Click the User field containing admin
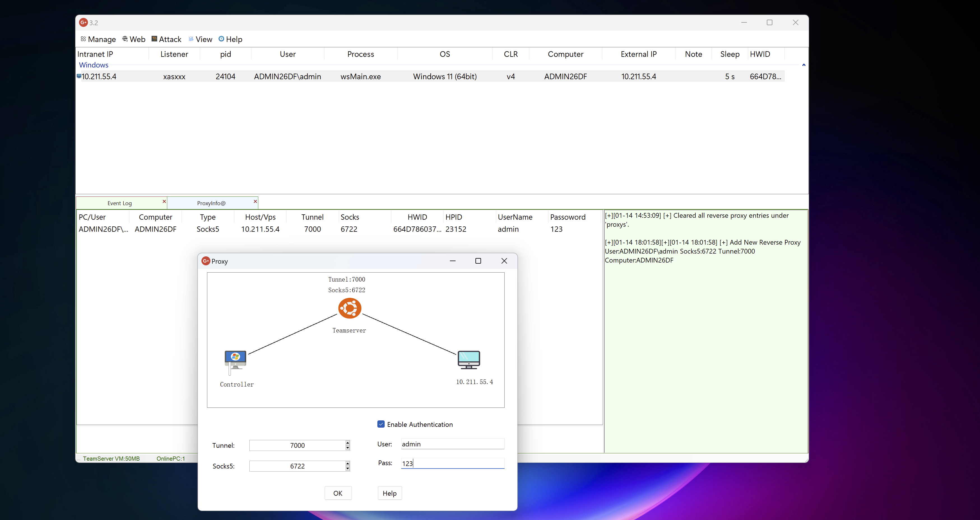This screenshot has height=520, width=980. 452,444
